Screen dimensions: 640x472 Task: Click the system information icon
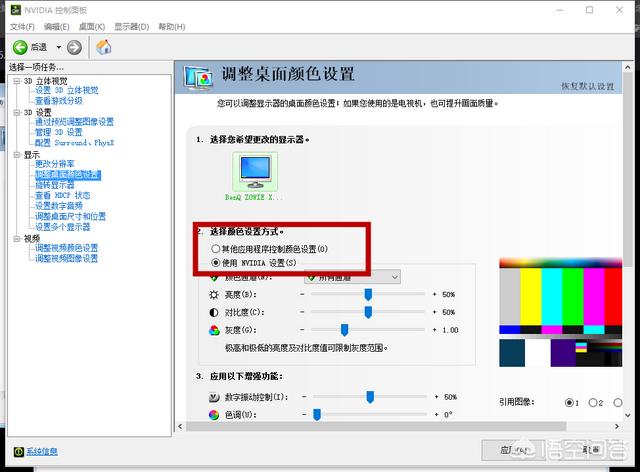click(18, 452)
